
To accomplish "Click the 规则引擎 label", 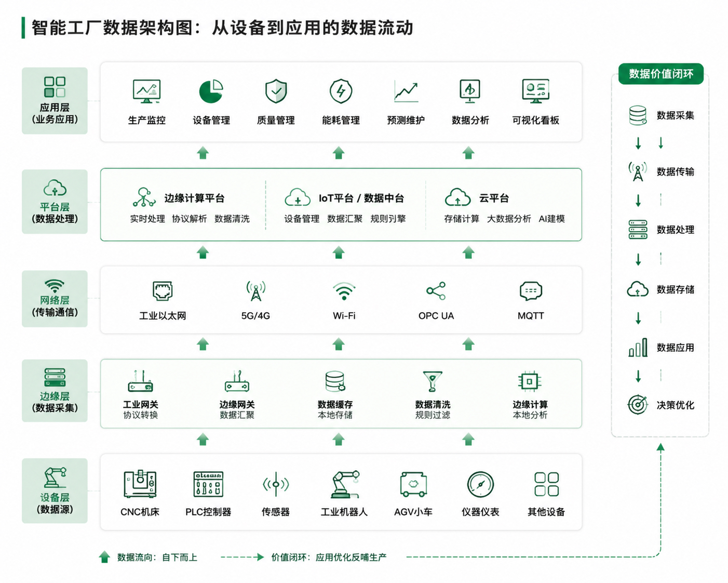I will click(388, 219).
